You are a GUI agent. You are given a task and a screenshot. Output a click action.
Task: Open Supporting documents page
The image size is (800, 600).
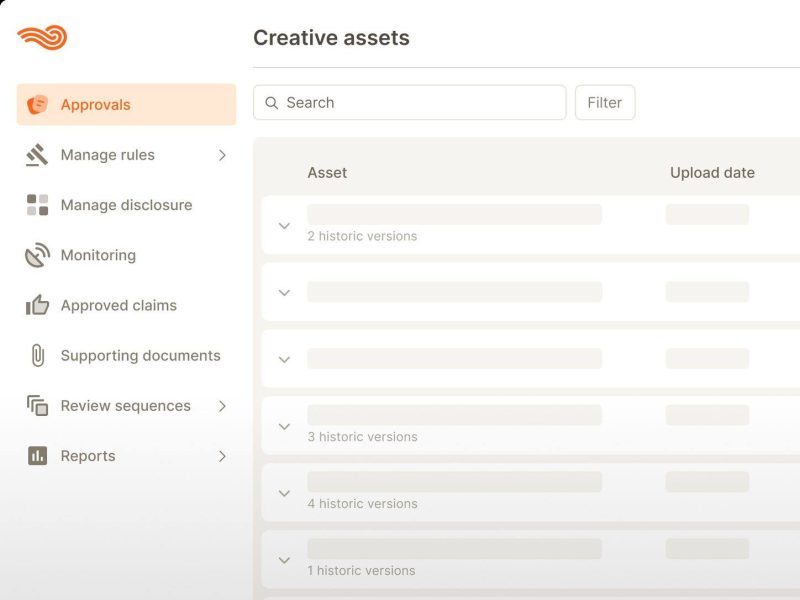click(x=127, y=355)
